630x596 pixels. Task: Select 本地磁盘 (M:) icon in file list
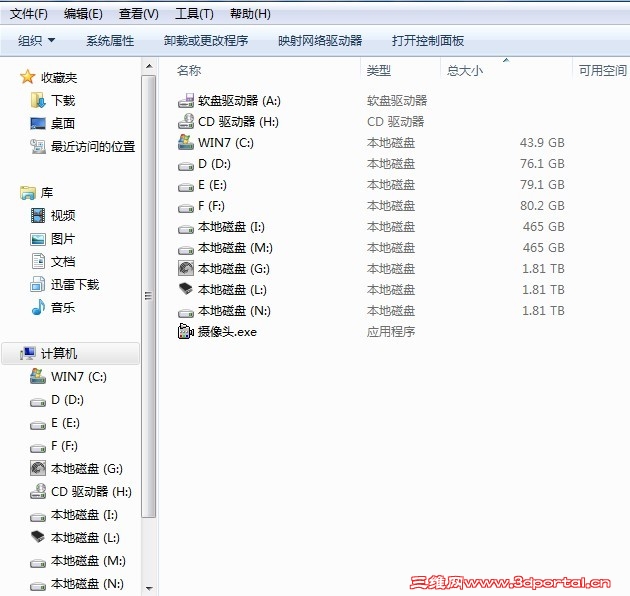(x=186, y=250)
